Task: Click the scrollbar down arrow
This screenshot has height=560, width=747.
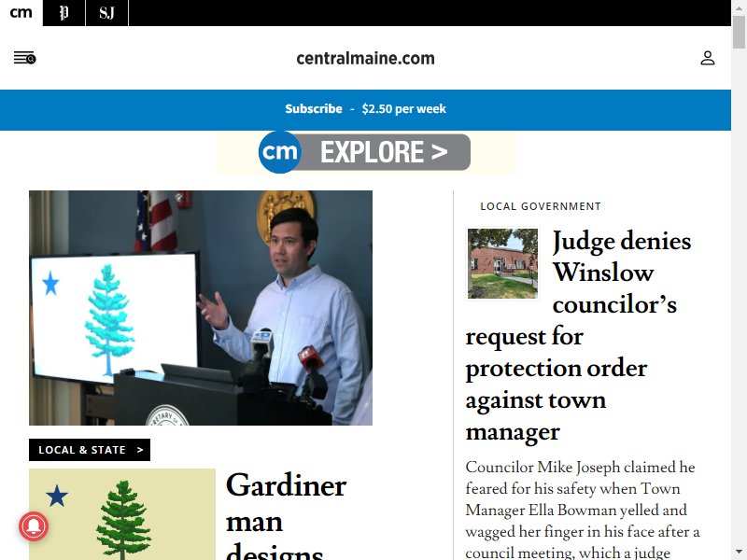Action: (739, 553)
